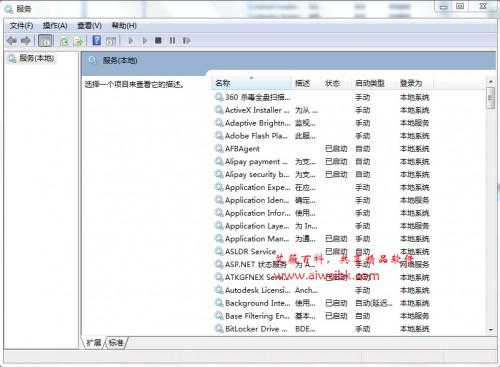This screenshot has height=367, width=500.
Task: Select the 360 杀毒全盘扫描 service row
Action: (x=322, y=97)
